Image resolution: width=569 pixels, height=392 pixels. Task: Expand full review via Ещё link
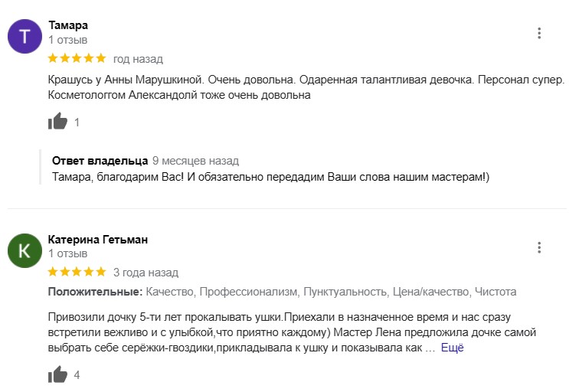(x=452, y=348)
